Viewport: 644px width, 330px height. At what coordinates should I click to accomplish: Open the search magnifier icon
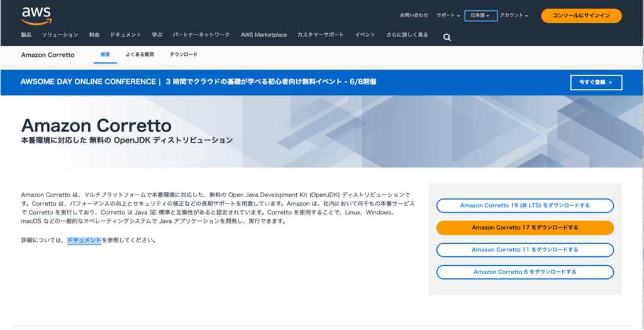point(447,37)
